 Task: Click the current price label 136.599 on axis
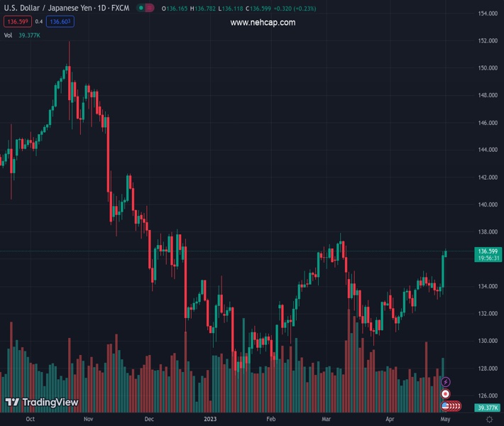(x=486, y=251)
